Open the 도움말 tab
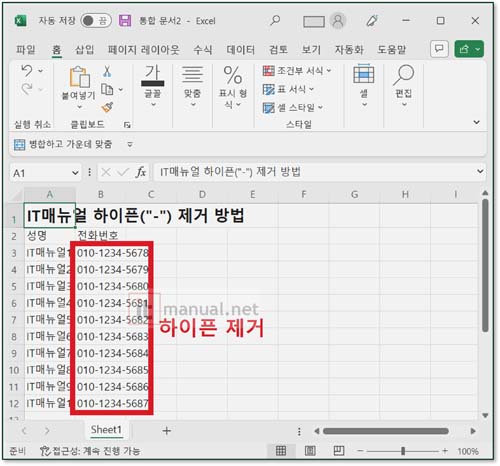The image size is (500, 466). tap(391, 50)
